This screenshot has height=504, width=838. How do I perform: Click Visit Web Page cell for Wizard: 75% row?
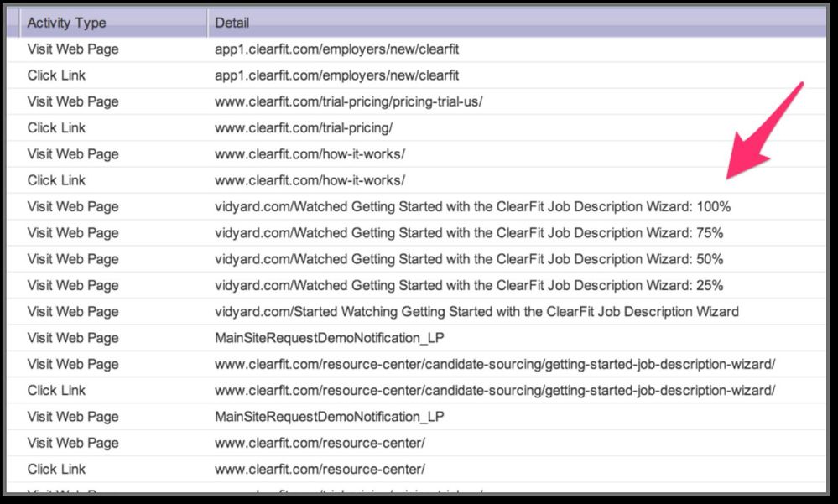(x=73, y=233)
